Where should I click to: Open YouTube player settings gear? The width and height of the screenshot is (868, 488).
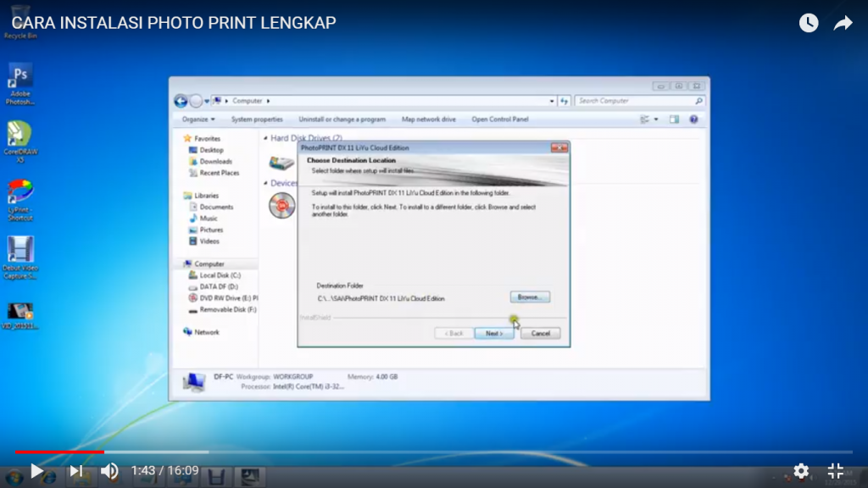801,471
